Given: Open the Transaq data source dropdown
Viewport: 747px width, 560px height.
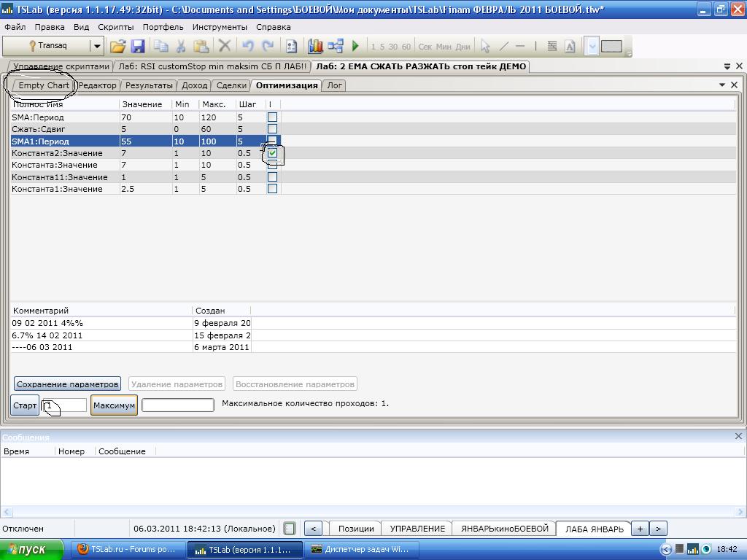Looking at the screenshot, I should tap(96, 46).
